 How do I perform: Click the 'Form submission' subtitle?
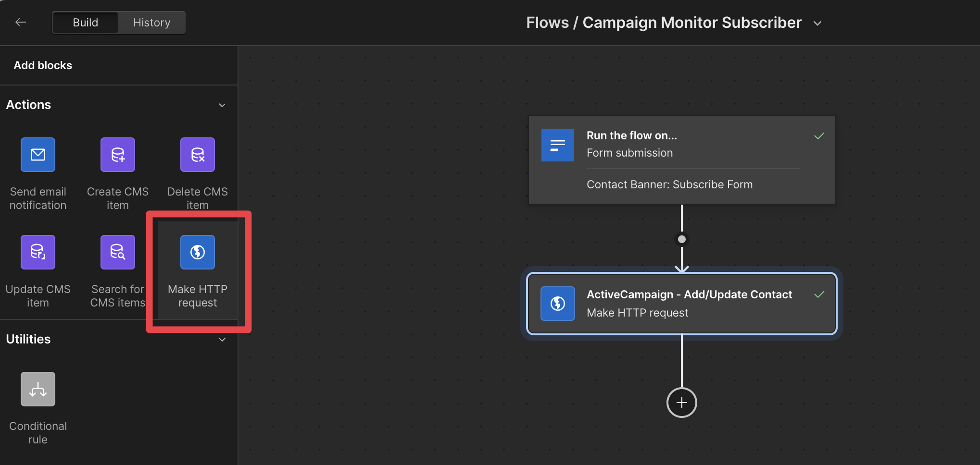click(630, 153)
